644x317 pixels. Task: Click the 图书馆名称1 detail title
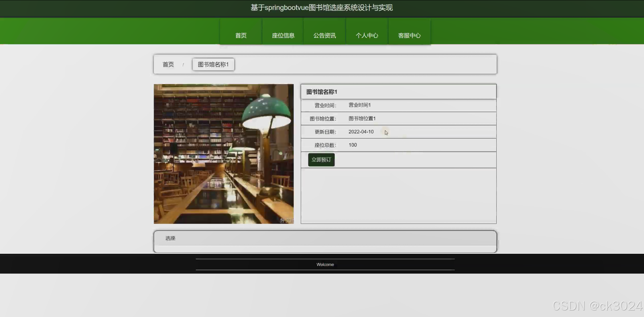click(322, 92)
